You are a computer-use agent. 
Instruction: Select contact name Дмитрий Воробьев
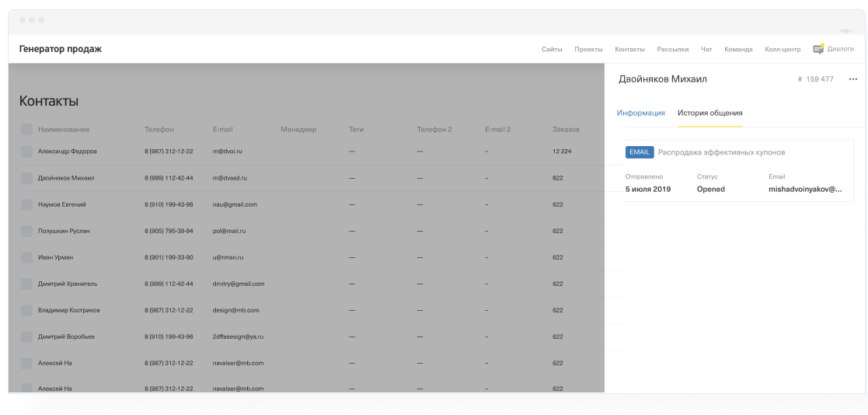point(66,337)
